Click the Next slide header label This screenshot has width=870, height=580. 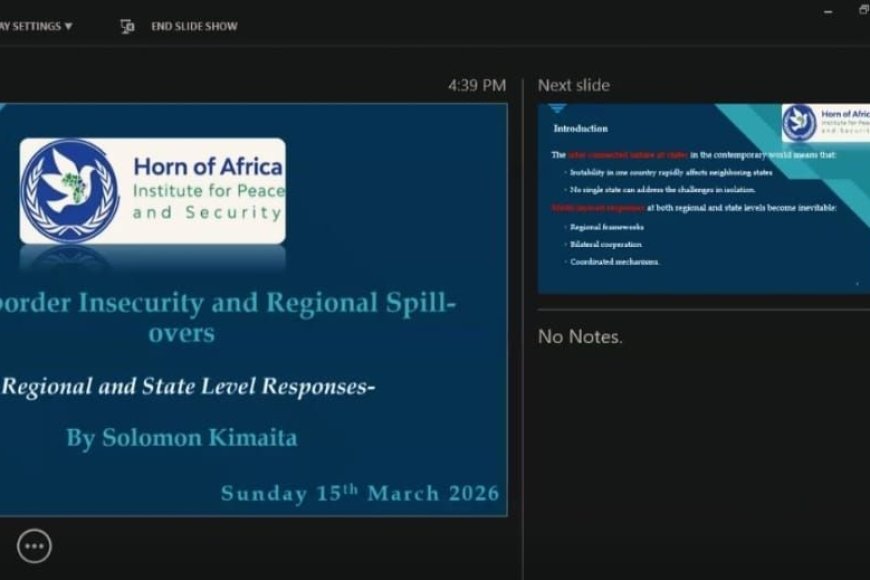[573, 85]
